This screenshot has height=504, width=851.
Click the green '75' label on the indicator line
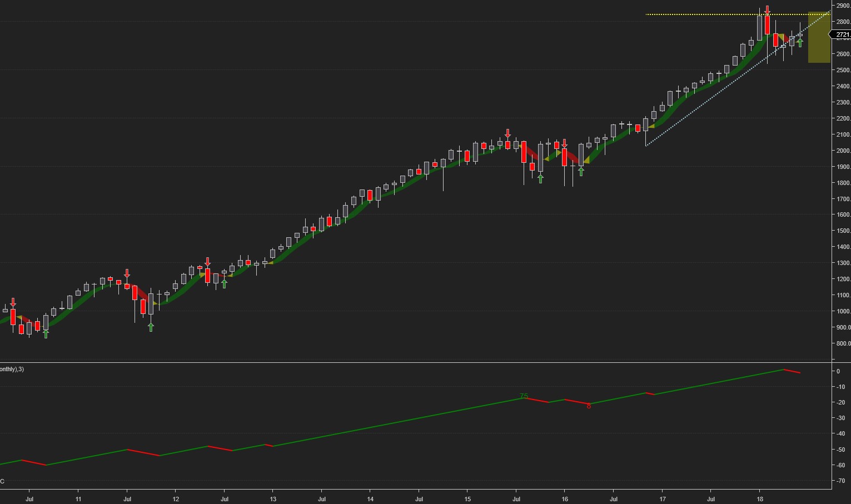tap(524, 396)
